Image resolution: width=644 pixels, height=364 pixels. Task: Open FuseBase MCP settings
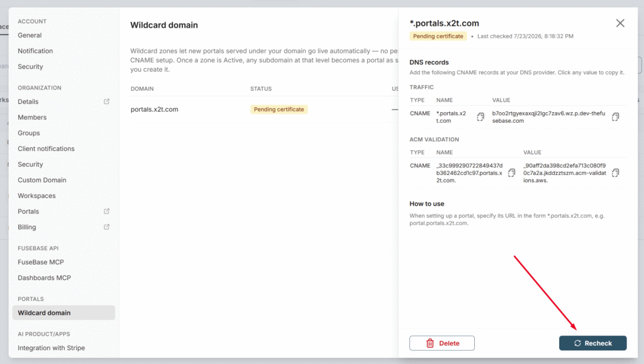41,262
